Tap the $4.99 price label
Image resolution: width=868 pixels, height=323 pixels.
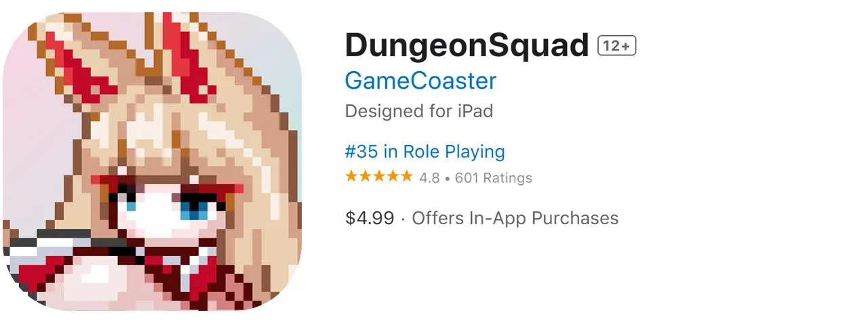(370, 218)
